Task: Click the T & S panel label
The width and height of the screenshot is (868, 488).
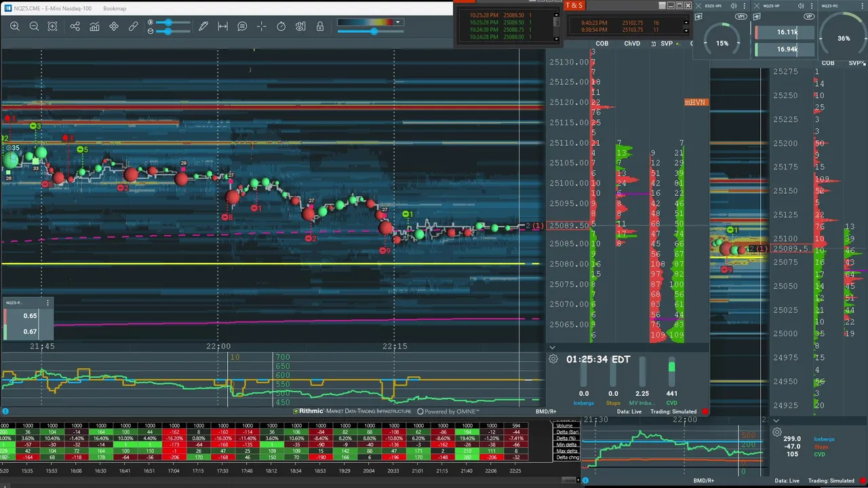Action: pos(574,5)
